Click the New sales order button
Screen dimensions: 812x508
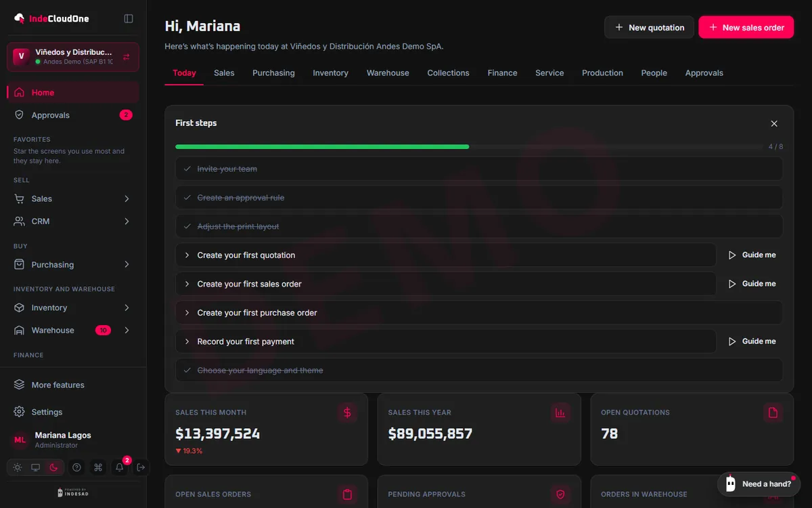point(746,27)
